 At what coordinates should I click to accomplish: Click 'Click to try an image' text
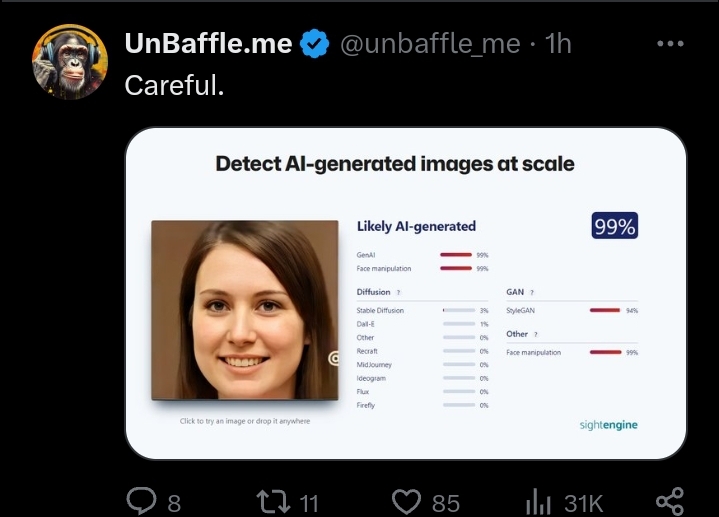[245, 421]
